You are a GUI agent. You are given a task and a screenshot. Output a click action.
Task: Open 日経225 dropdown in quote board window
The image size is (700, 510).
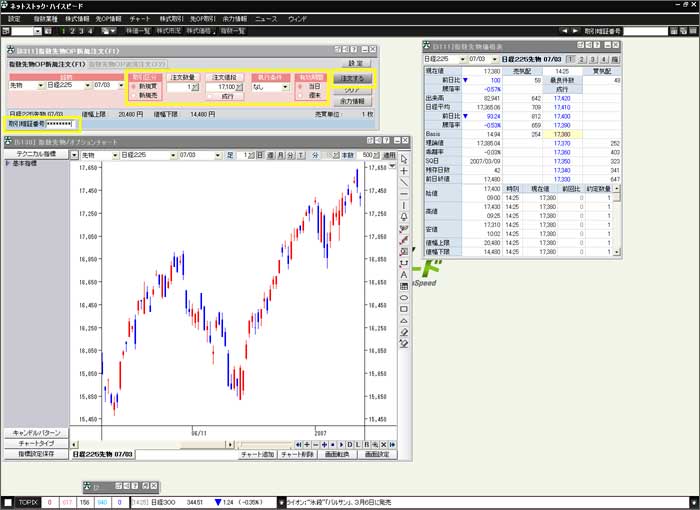462,59
